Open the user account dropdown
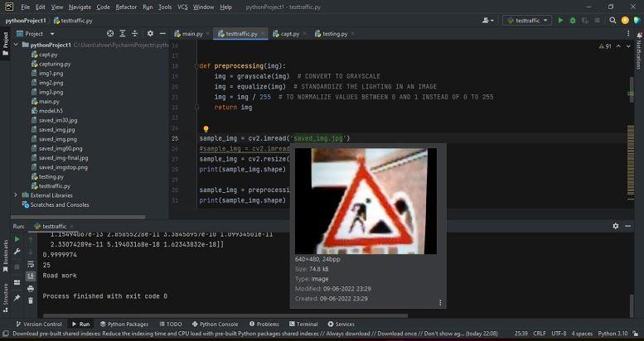The image size is (644, 341). click(x=488, y=20)
